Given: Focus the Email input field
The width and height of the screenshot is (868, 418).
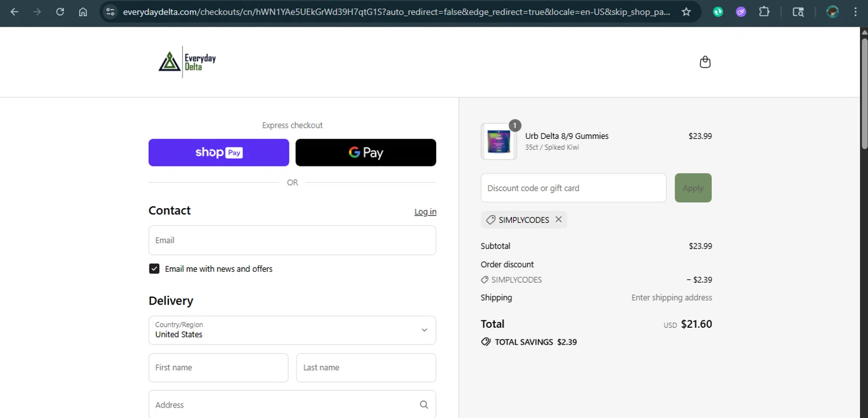Looking at the screenshot, I should [x=292, y=240].
